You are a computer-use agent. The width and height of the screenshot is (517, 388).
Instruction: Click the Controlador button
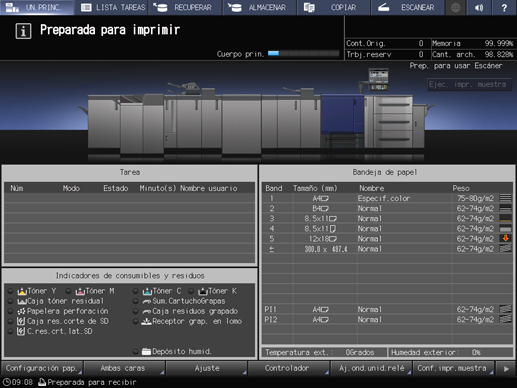288,368
